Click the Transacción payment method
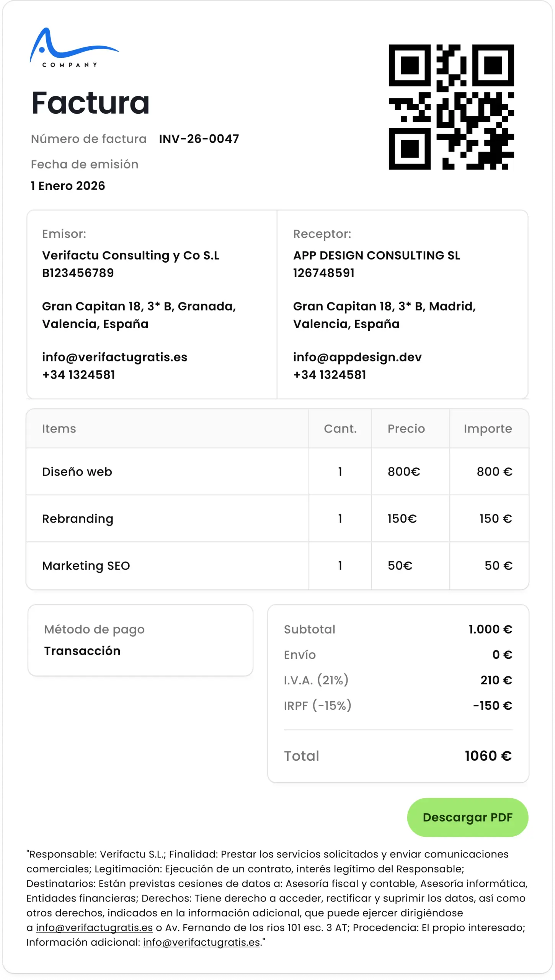This screenshot has height=980, width=555. coord(82,651)
